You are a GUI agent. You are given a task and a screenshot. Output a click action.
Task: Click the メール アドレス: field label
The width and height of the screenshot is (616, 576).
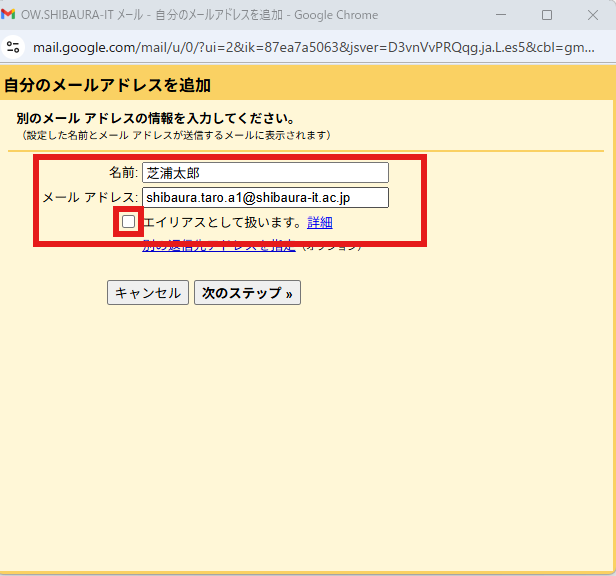click(90, 198)
